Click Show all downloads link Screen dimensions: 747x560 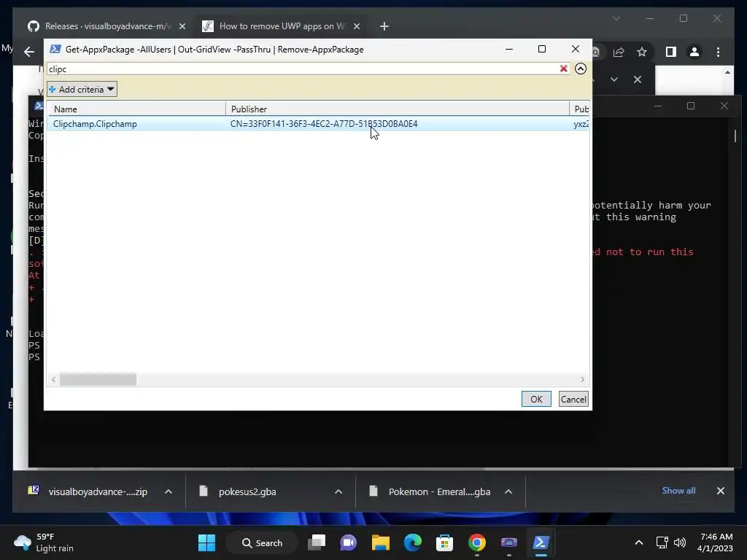pos(678,491)
